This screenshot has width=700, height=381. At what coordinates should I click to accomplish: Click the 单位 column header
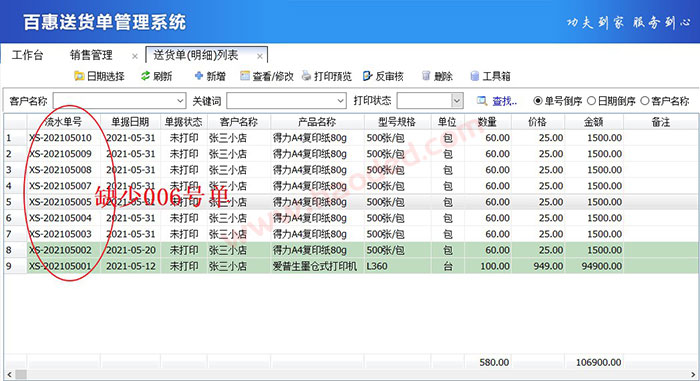point(448,122)
